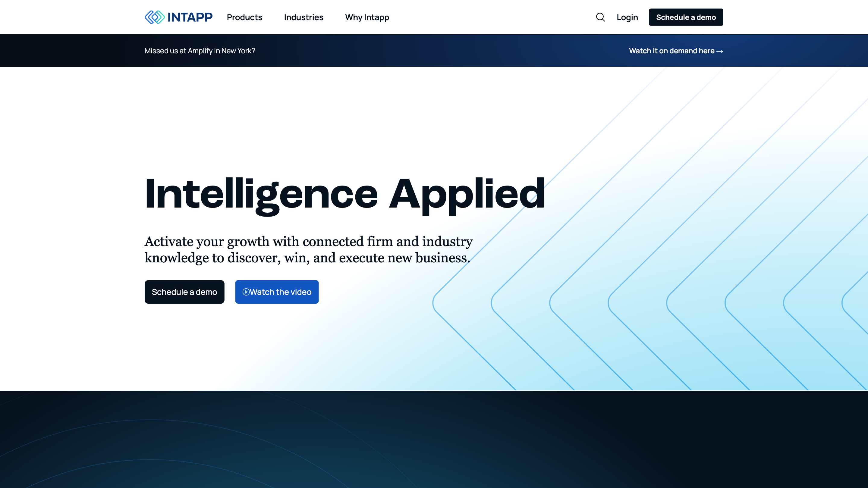The image size is (868, 488).
Task: Navigate home via the Intapp wordmark
Action: [189, 17]
